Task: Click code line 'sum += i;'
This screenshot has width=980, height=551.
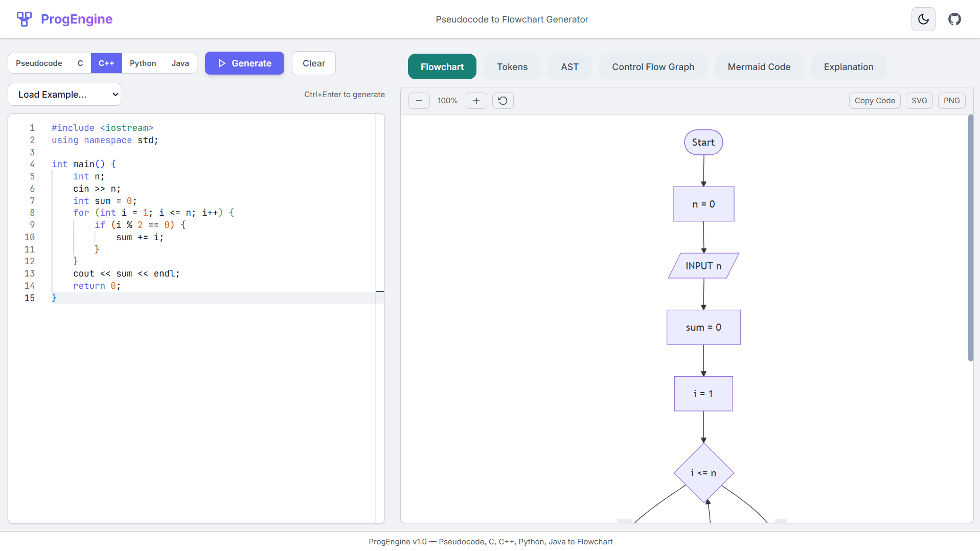Action: [x=140, y=237]
